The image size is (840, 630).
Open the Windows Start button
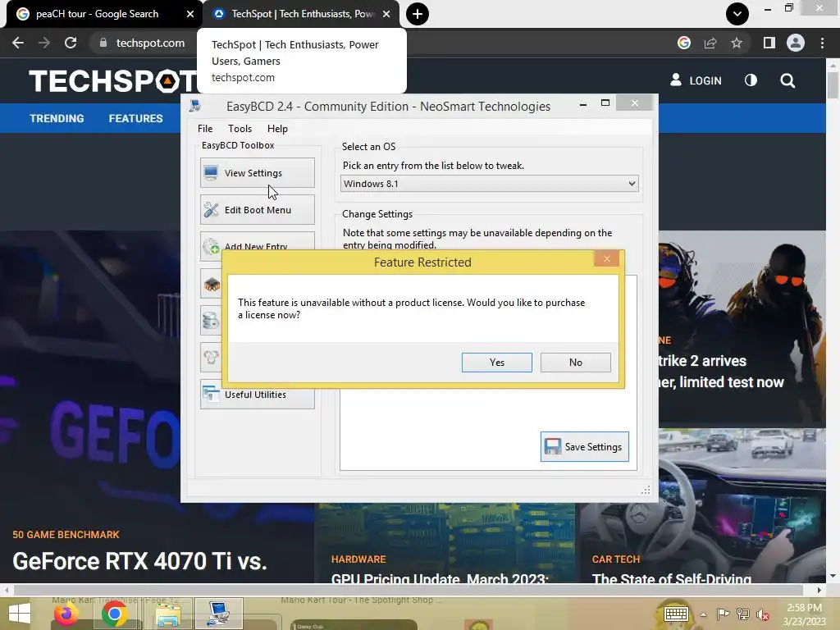tap(20, 614)
